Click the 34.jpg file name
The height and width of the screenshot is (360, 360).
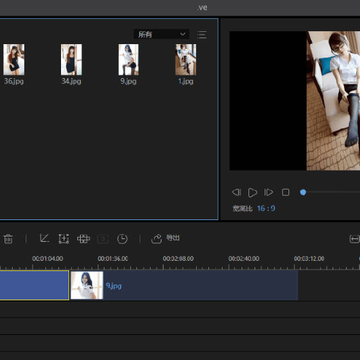(71, 81)
